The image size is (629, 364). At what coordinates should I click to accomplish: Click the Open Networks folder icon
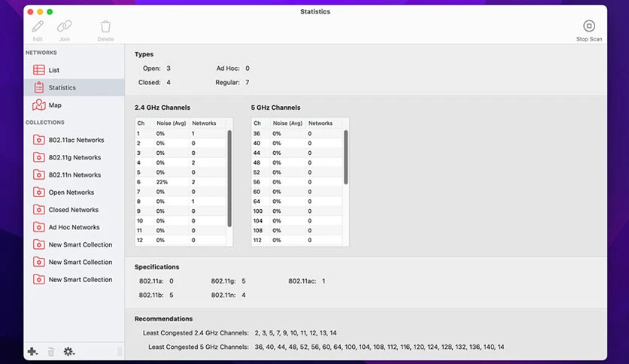39,192
